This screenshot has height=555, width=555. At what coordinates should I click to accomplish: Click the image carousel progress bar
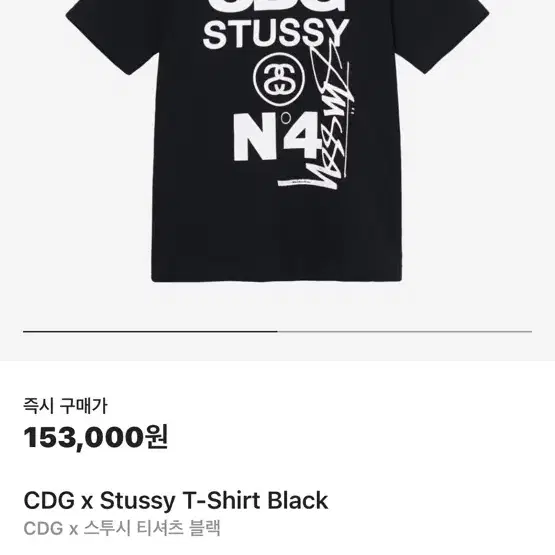point(278,332)
